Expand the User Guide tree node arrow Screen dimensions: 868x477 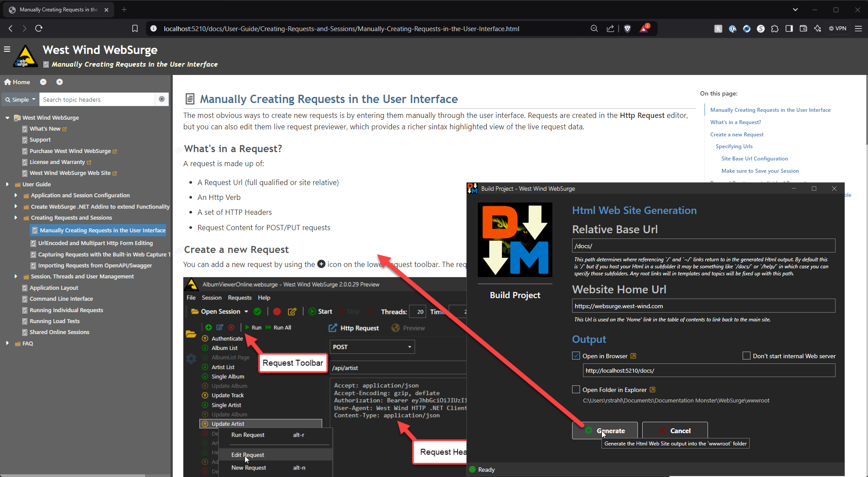point(7,184)
